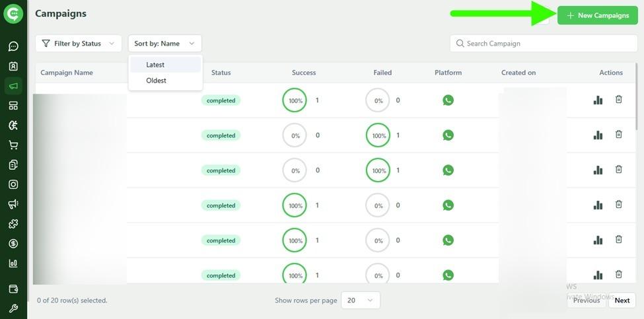644x319 pixels.
Task: Click the completed status badge in the first row
Action: pos(221,100)
